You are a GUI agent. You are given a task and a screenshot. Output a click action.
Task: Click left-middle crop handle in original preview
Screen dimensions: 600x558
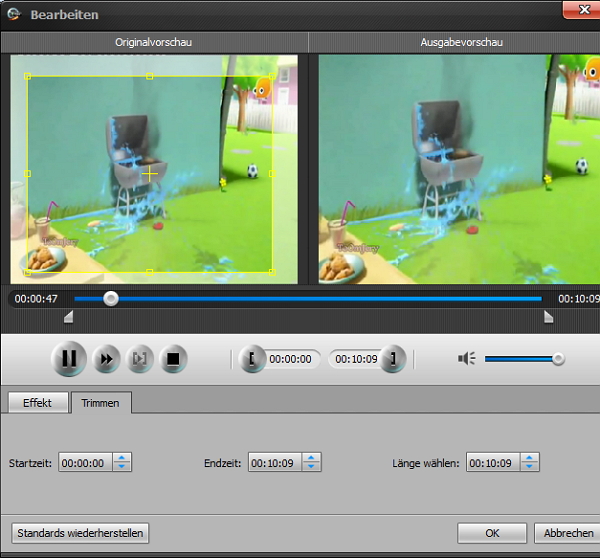pyautogui.click(x=28, y=174)
